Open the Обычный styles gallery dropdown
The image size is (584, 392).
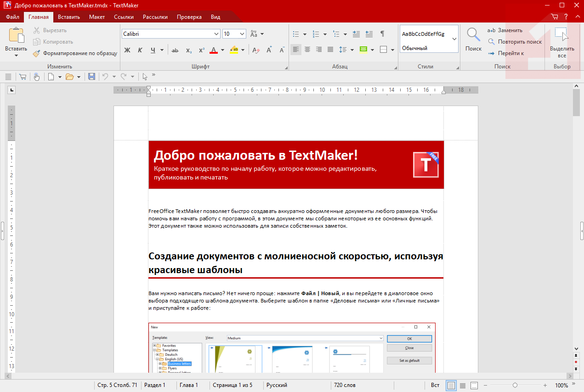click(454, 39)
